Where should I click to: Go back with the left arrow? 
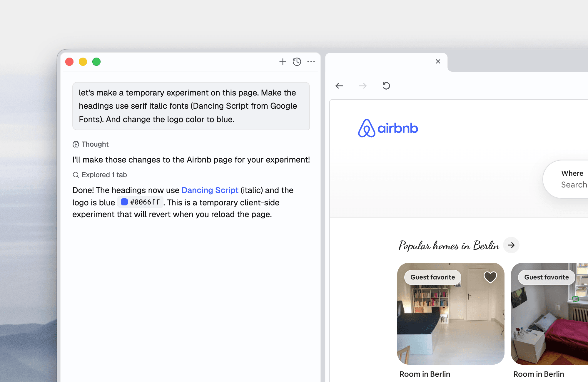pos(339,86)
